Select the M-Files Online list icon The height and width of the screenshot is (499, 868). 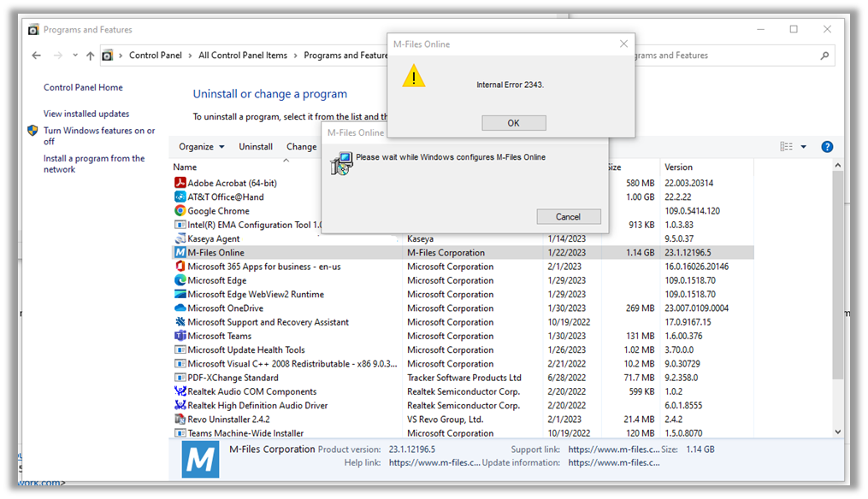pos(180,252)
